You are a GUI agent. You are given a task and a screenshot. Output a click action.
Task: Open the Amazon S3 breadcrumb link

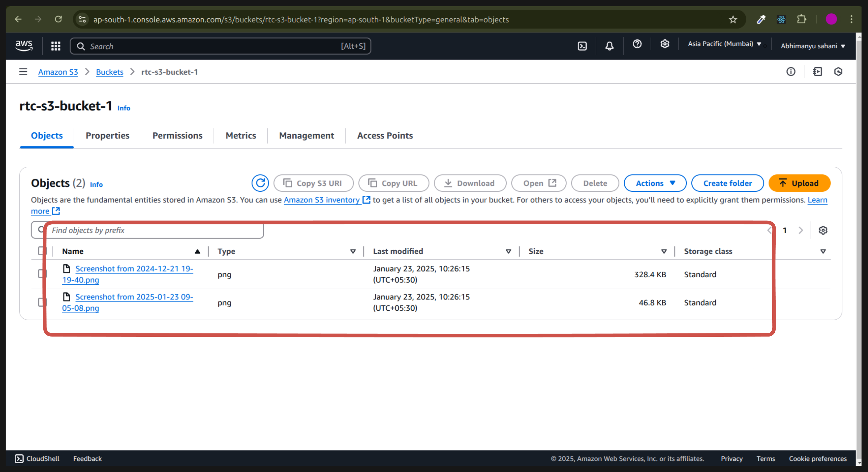tap(58, 72)
